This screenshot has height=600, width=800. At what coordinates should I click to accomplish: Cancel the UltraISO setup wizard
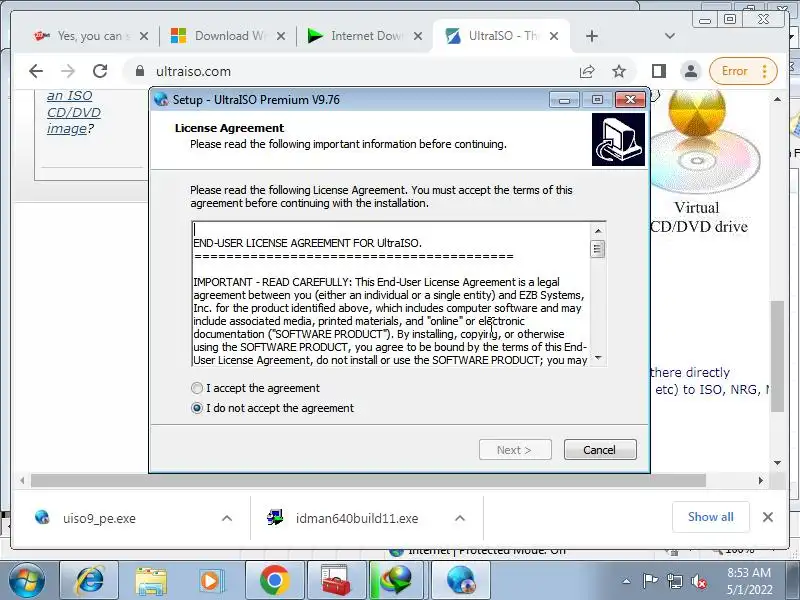point(600,450)
